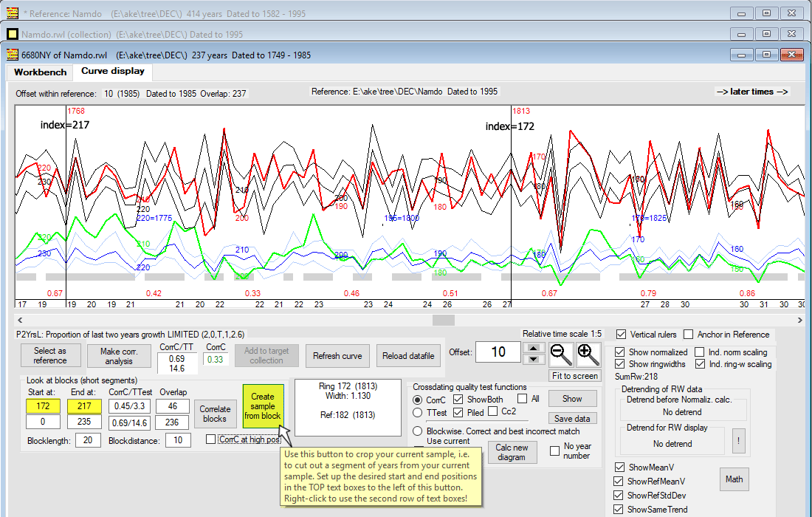Click the second-row start field showing 0
Screen dimensions: 812x517
[43, 422]
